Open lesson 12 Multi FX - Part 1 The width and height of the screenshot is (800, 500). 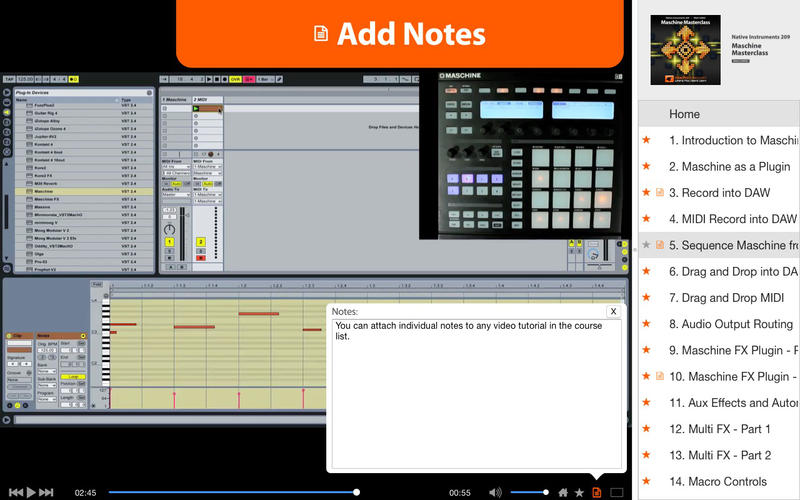point(720,430)
